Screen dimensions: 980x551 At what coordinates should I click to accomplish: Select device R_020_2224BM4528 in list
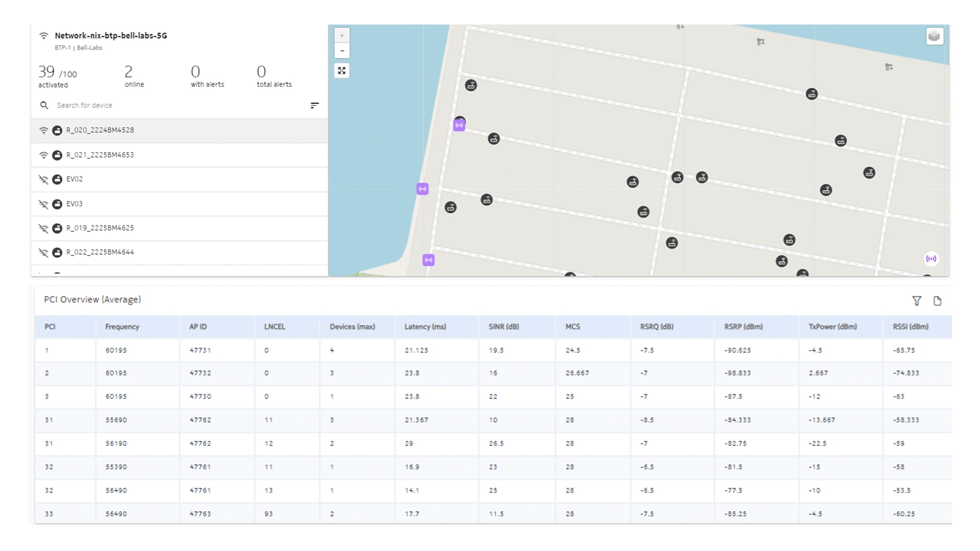point(100,130)
